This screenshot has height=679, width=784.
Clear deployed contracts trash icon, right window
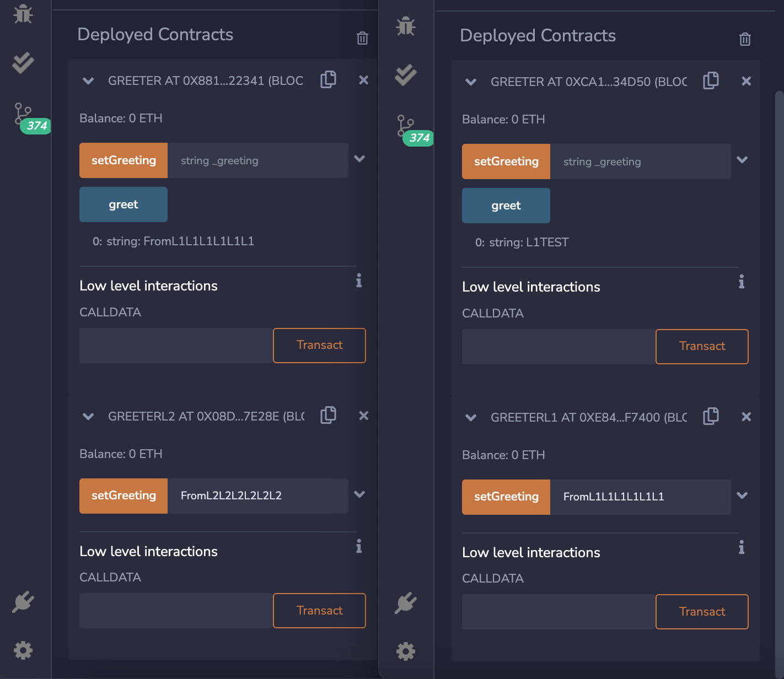pyautogui.click(x=745, y=39)
